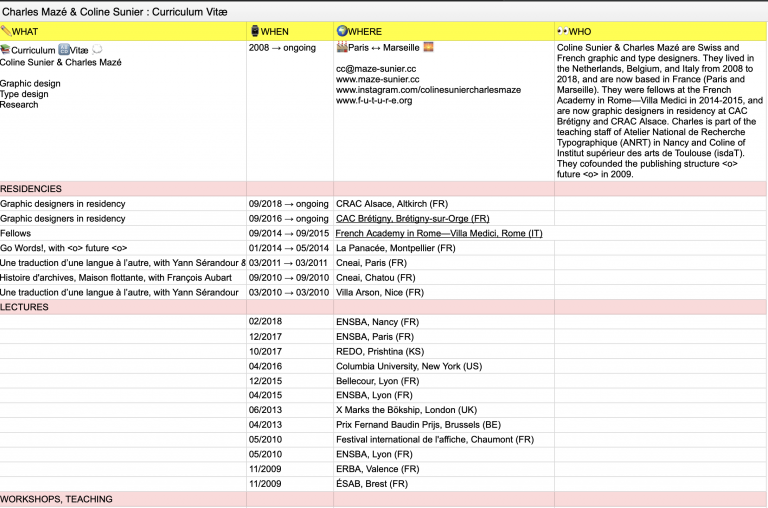Select Cneai, Chatou (FR) cell
768x508 pixels.
(444, 277)
